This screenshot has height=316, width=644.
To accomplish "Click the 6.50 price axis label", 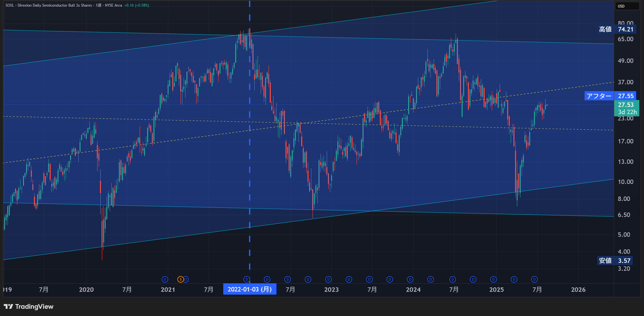I will pos(624,215).
